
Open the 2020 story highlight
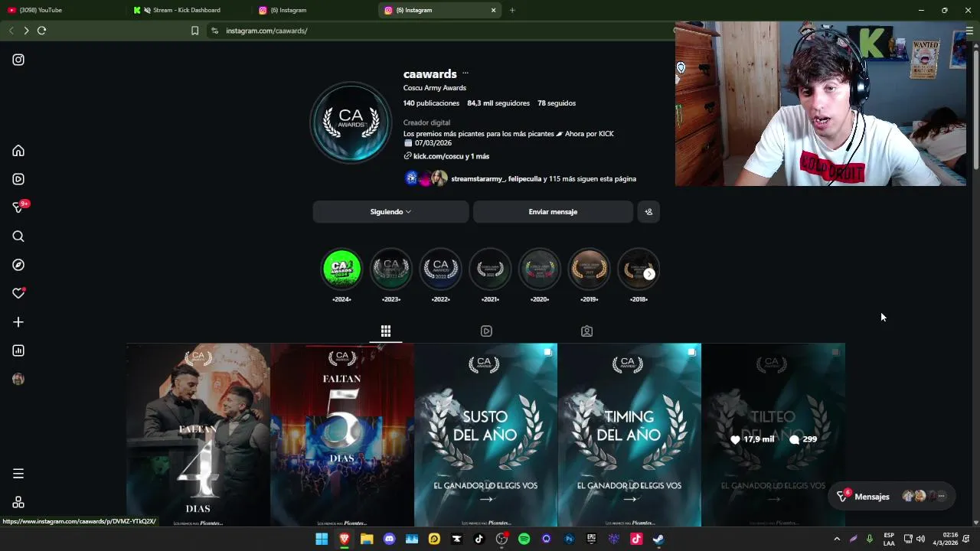click(540, 269)
